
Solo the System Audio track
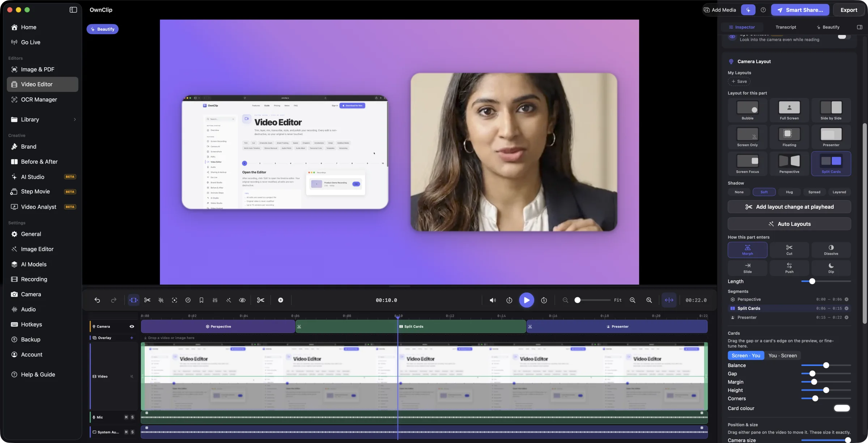coord(132,432)
